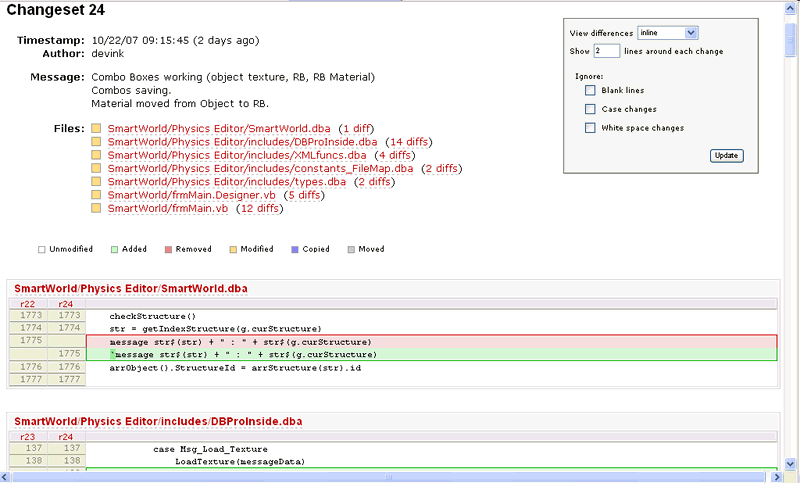Click the lines-around-change number field

point(605,51)
